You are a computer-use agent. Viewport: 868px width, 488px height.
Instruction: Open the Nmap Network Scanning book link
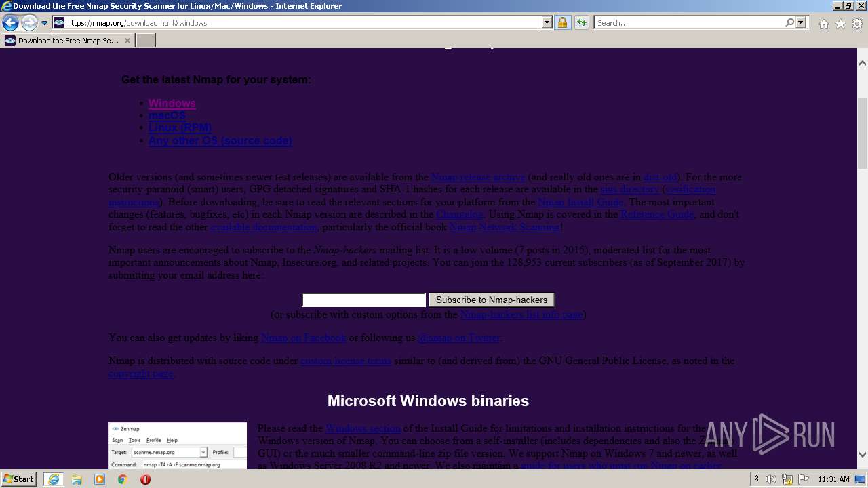click(505, 227)
